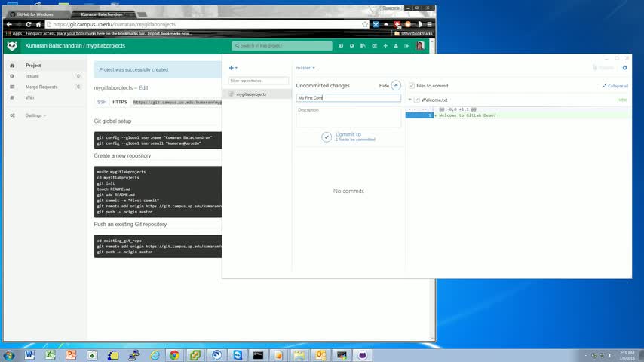Click Chrome reload button
644x362 pixels.
click(29, 24)
